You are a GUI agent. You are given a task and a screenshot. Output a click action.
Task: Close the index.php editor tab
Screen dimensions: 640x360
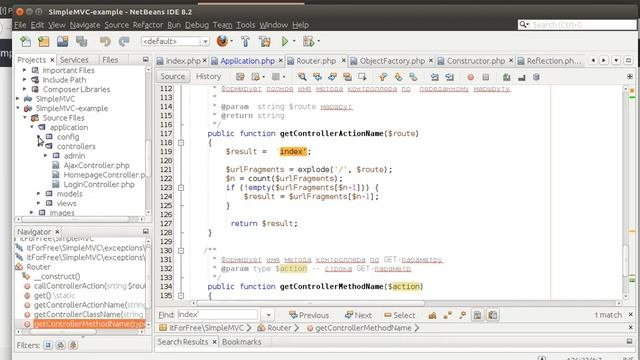(204, 61)
